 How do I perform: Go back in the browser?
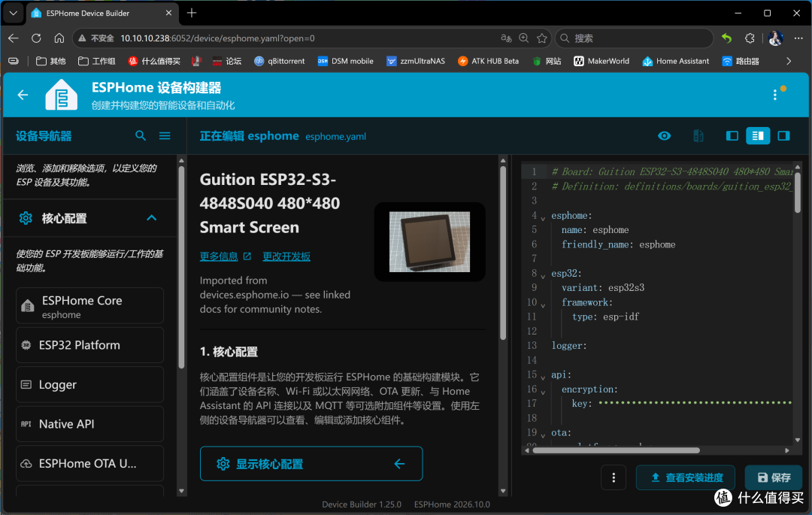click(x=14, y=38)
